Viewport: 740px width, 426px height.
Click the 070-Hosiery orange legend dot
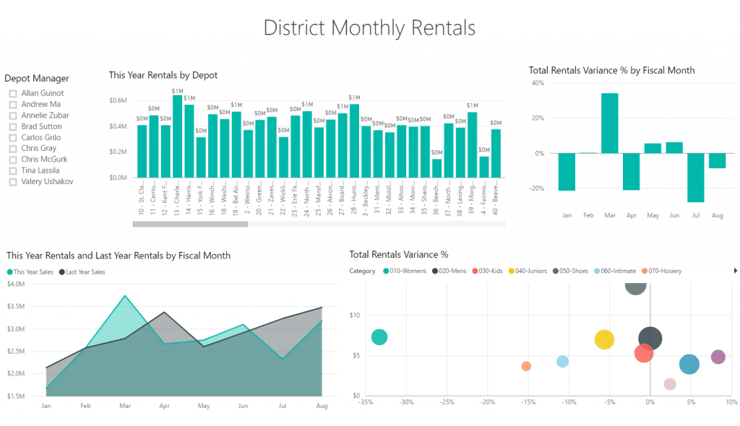point(647,271)
